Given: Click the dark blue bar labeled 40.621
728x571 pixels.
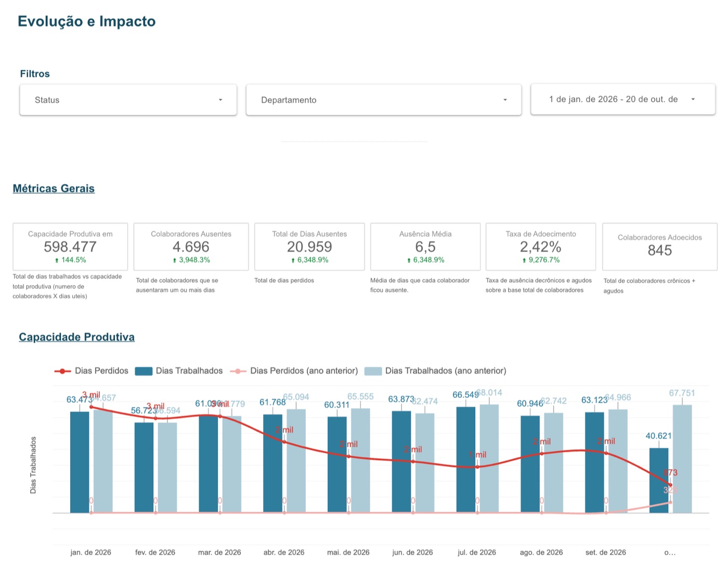Looking at the screenshot, I should (x=659, y=481).
